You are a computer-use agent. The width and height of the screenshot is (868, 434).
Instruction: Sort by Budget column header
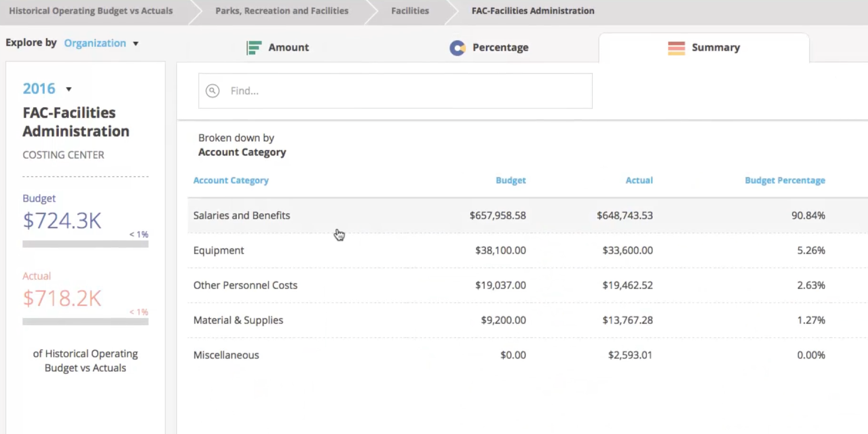510,180
